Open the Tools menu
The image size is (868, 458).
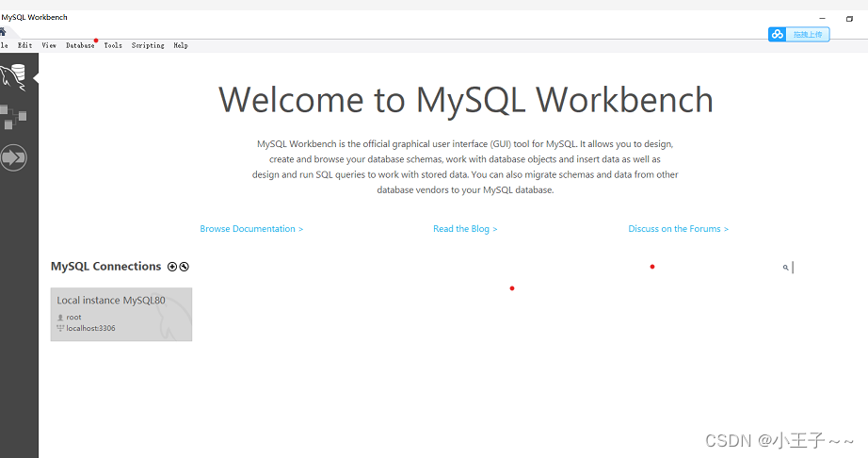click(x=113, y=45)
